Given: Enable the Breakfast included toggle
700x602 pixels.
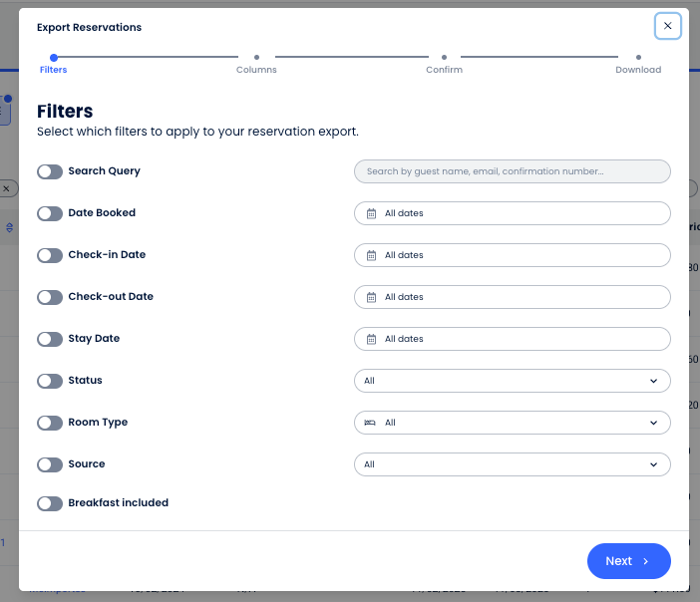Looking at the screenshot, I should pyautogui.click(x=50, y=503).
